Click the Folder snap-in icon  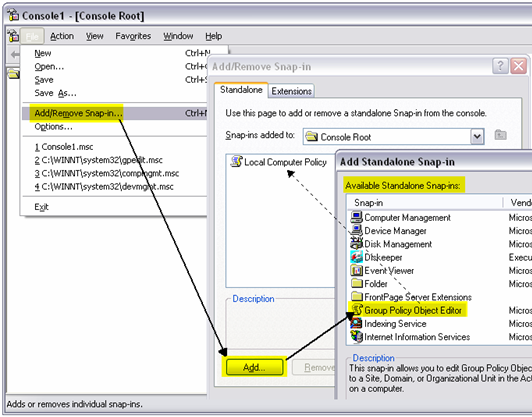coord(356,283)
